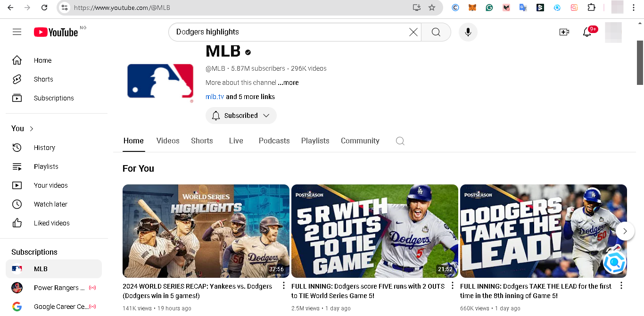Open MLB subscription in sidebar
Screen dimensions: 644x316
54,269
